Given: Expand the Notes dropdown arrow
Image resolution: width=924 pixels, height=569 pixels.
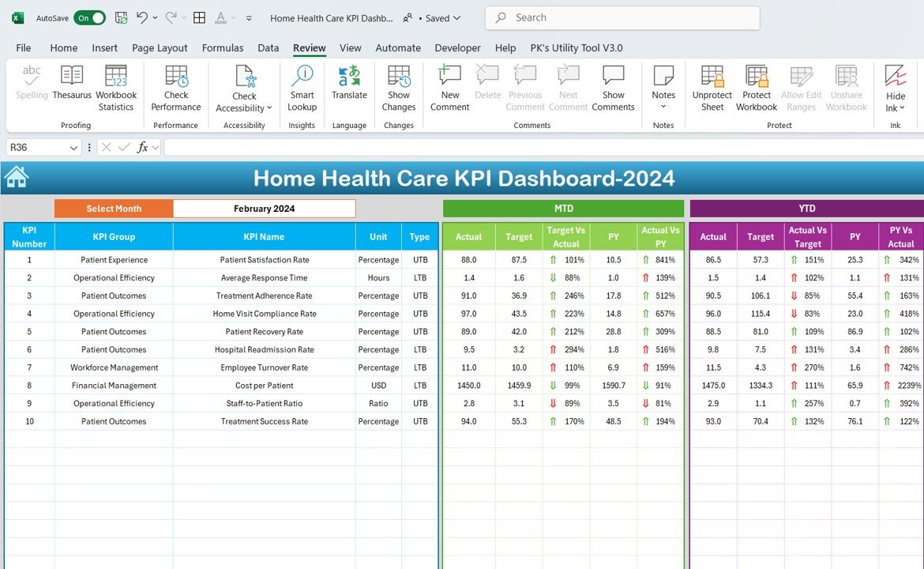Looking at the screenshot, I should pyautogui.click(x=663, y=107).
